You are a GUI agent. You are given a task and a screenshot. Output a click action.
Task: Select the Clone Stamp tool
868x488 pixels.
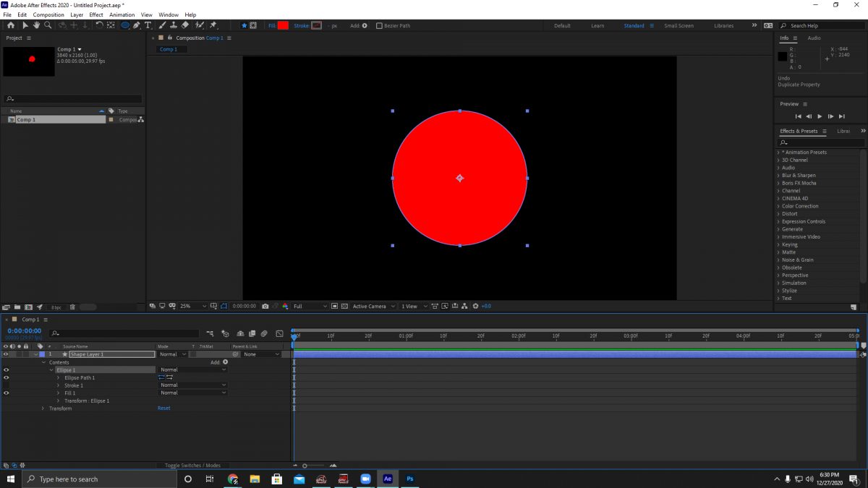[x=173, y=25]
